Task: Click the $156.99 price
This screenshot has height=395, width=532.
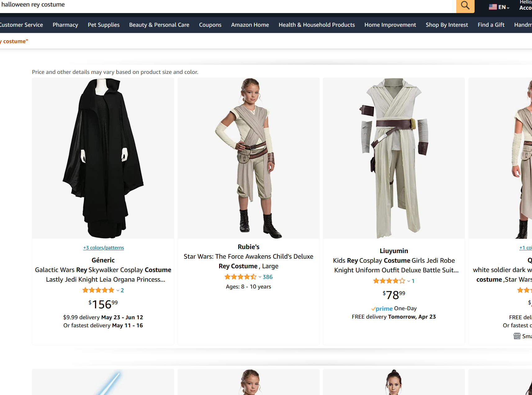Action: (103, 304)
